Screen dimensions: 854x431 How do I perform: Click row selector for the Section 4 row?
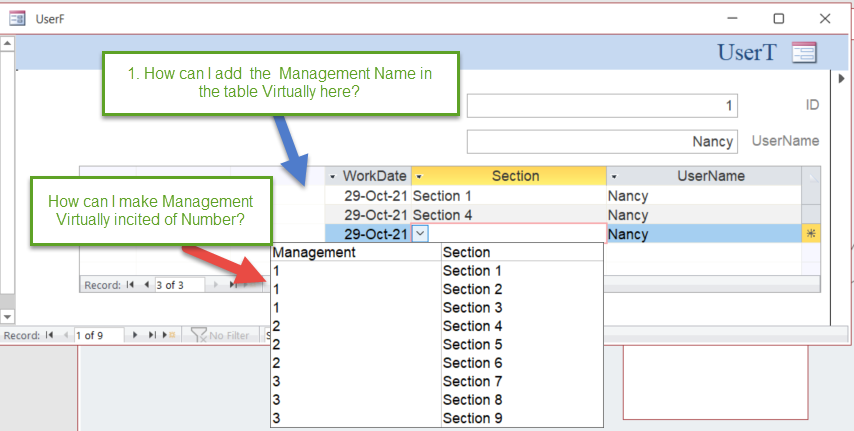coord(811,215)
